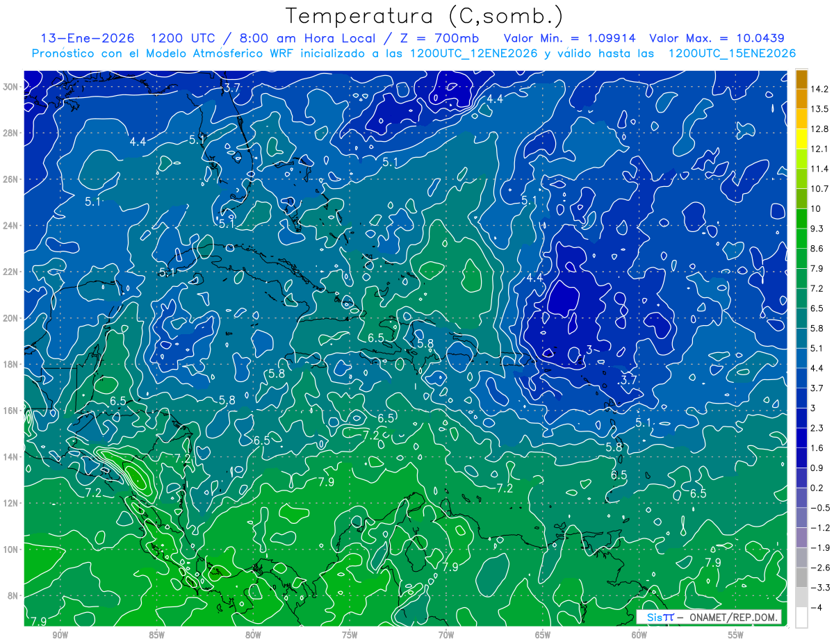Click the 10 colorbar label
The height and width of the screenshot is (644, 834).
click(817, 209)
